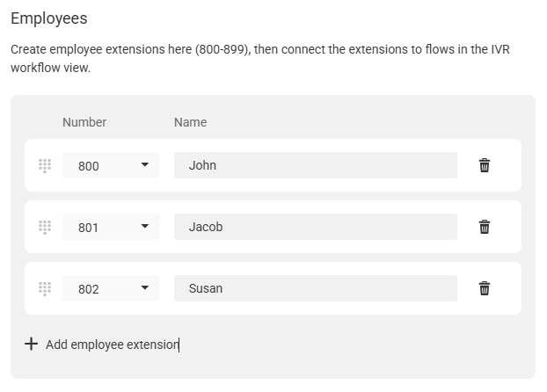Click the Jacob name field
Screen dimensions: 547x392
(316, 227)
